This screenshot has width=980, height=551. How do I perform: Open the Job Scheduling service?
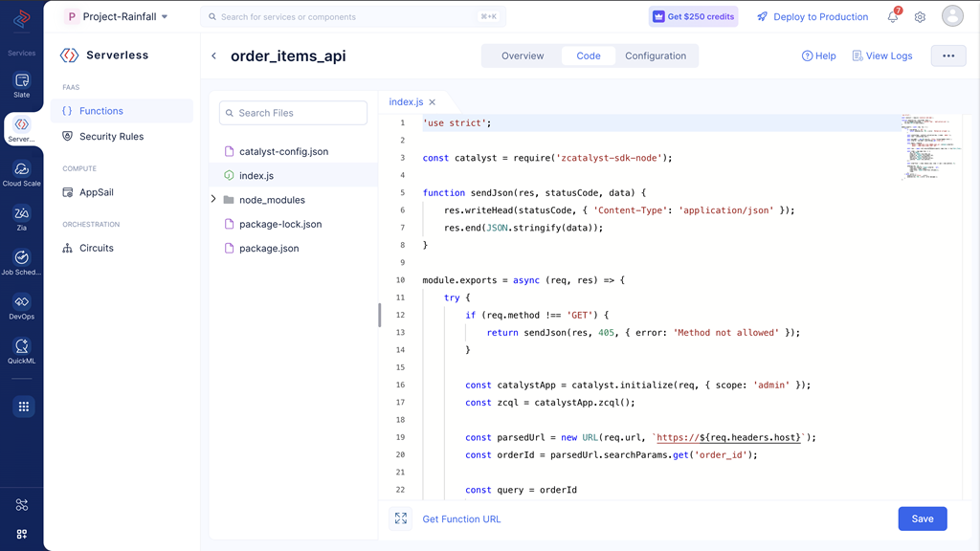coord(21,263)
